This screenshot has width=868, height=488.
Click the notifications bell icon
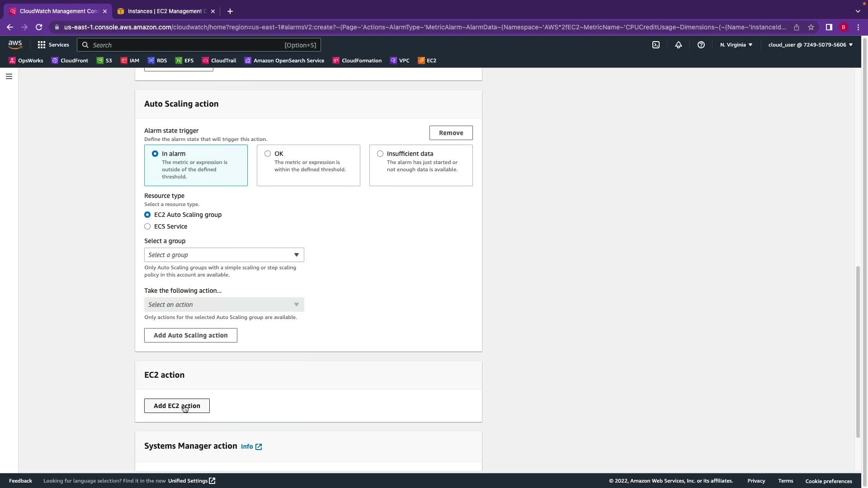coord(678,45)
